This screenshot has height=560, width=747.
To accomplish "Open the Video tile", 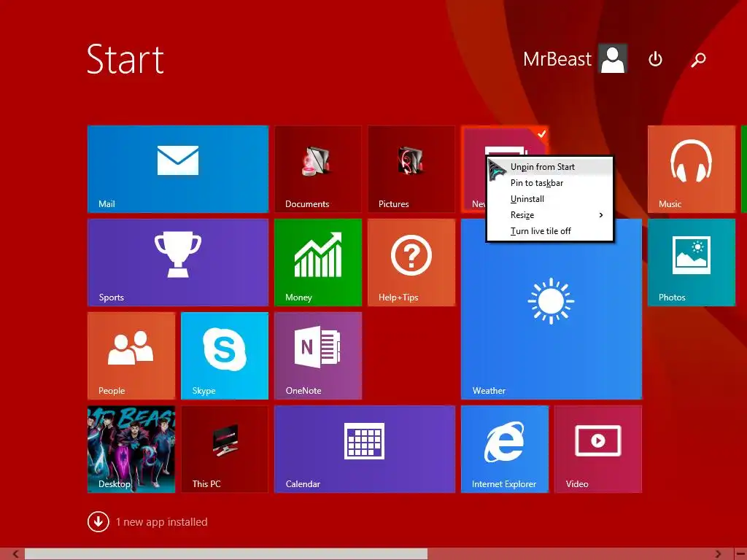I will pos(598,449).
